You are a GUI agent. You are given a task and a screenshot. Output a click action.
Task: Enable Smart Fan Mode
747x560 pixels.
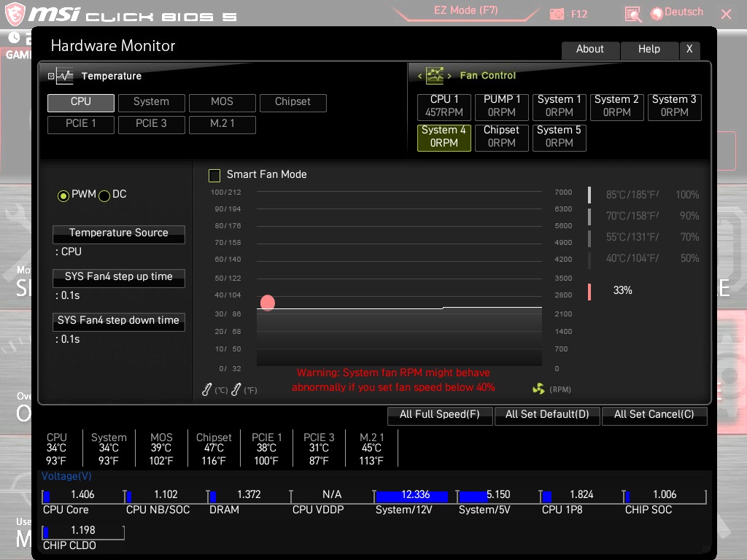click(x=214, y=175)
